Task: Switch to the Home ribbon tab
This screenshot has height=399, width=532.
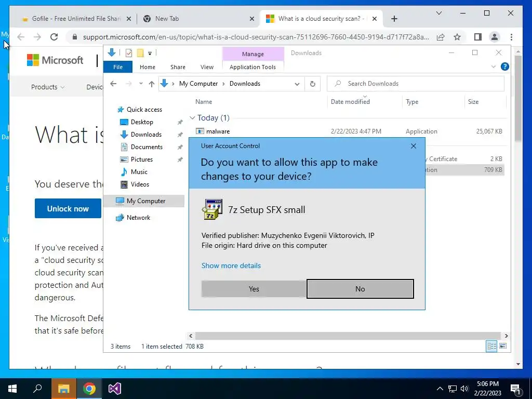Action: coord(147,67)
